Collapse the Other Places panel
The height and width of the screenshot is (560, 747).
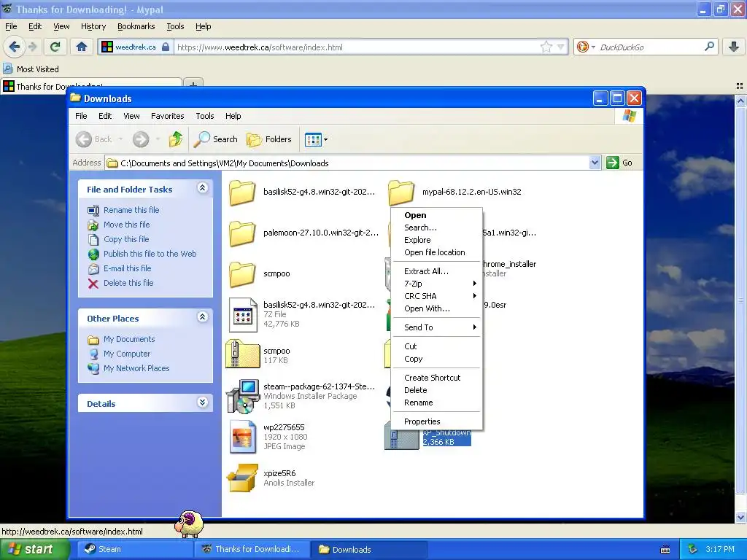coord(202,316)
